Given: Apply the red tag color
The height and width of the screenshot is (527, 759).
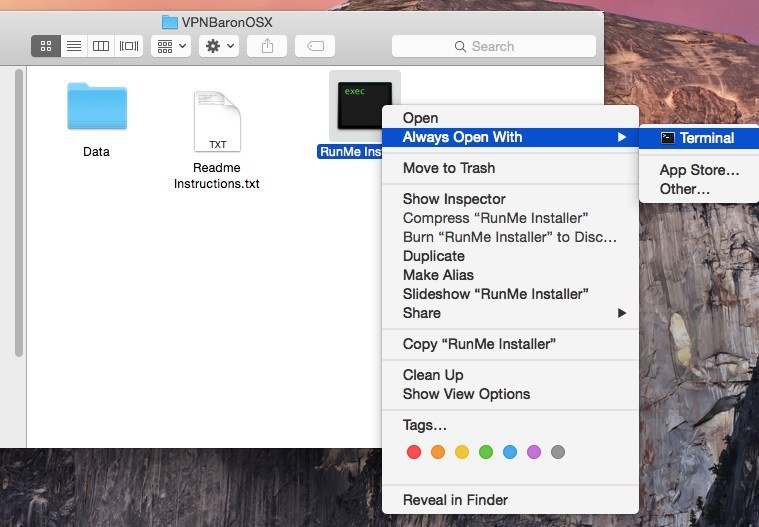Looking at the screenshot, I should pos(414,452).
